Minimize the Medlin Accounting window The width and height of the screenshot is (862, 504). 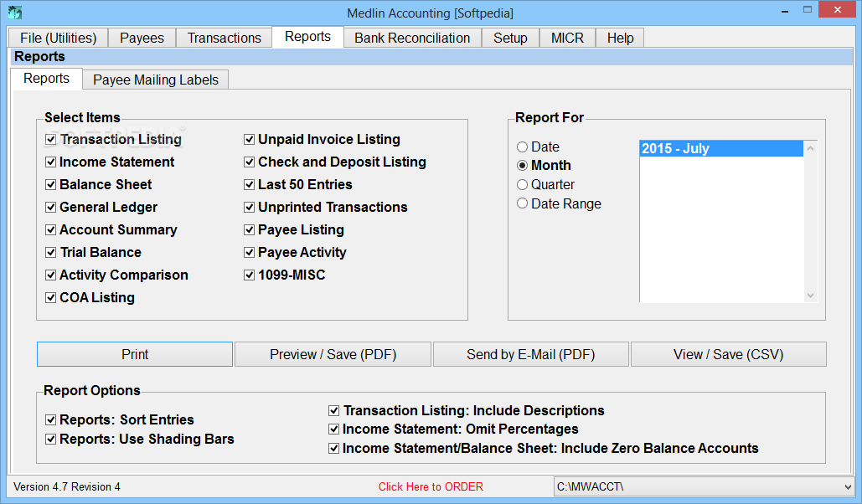(x=785, y=10)
